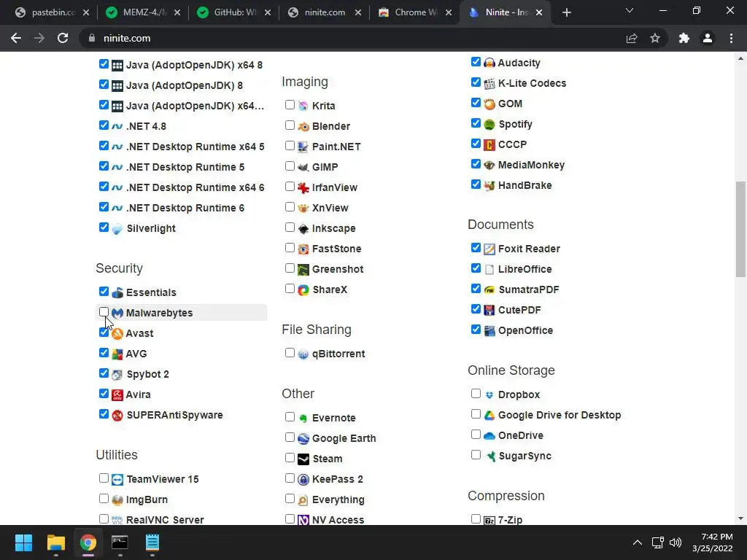This screenshot has width=747, height=560.
Task: Click the TeamViewer 15 icon
Action: coord(117,480)
